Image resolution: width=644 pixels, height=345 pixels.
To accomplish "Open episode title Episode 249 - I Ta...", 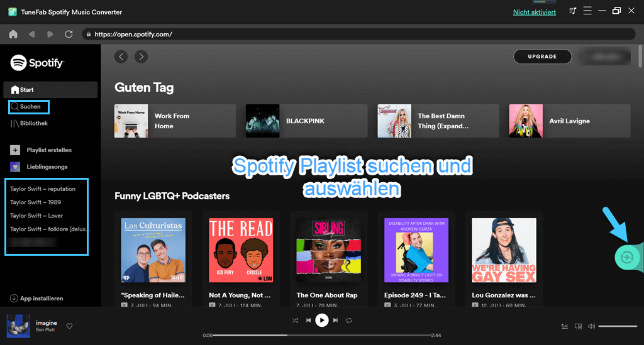I will [415, 295].
